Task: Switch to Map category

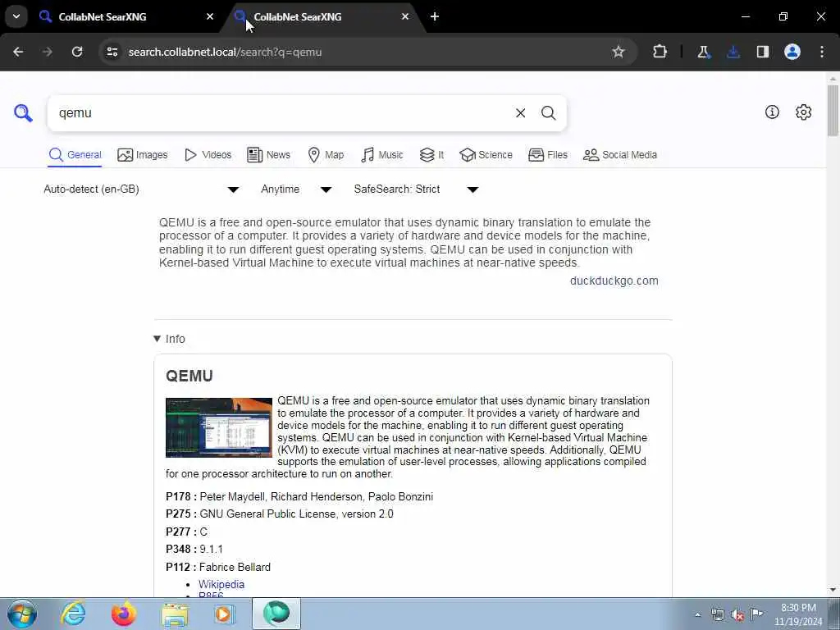Action: (326, 155)
